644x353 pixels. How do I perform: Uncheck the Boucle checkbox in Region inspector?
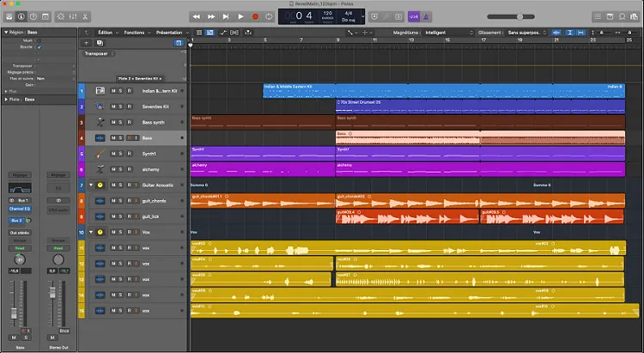[39, 47]
